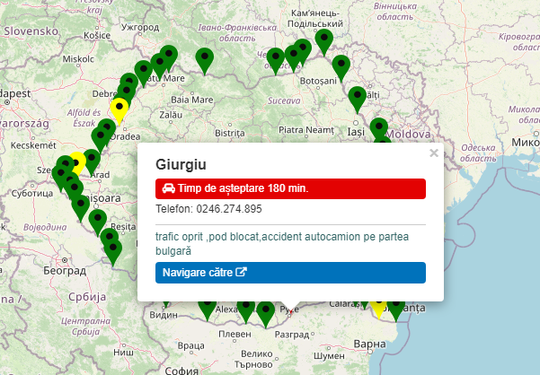540x375 pixels.
Task: Click the southernmost green marker northeast of Београд
Action: (113, 252)
